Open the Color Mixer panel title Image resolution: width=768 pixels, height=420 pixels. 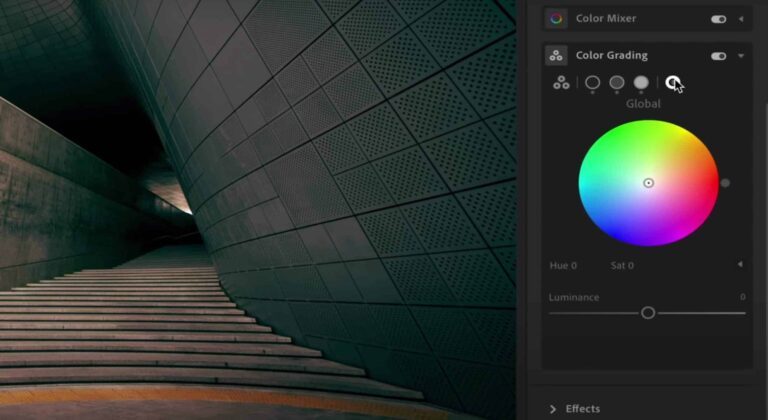tap(605, 18)
